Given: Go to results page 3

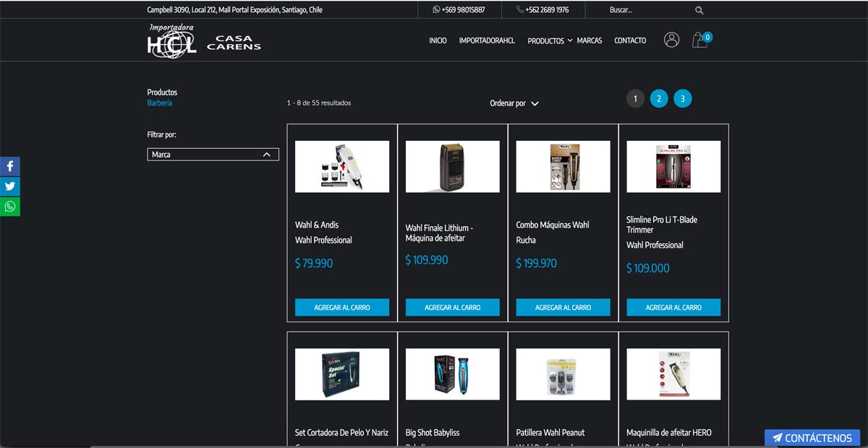Looking at the screenshot, I should click(x=683, y=98).
